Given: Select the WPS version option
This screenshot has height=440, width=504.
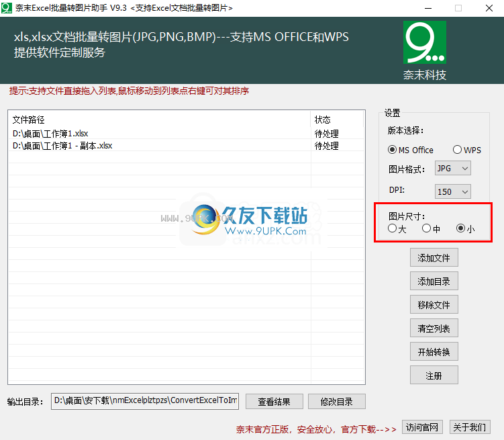Looking at the screenshot, I should 467,150.
